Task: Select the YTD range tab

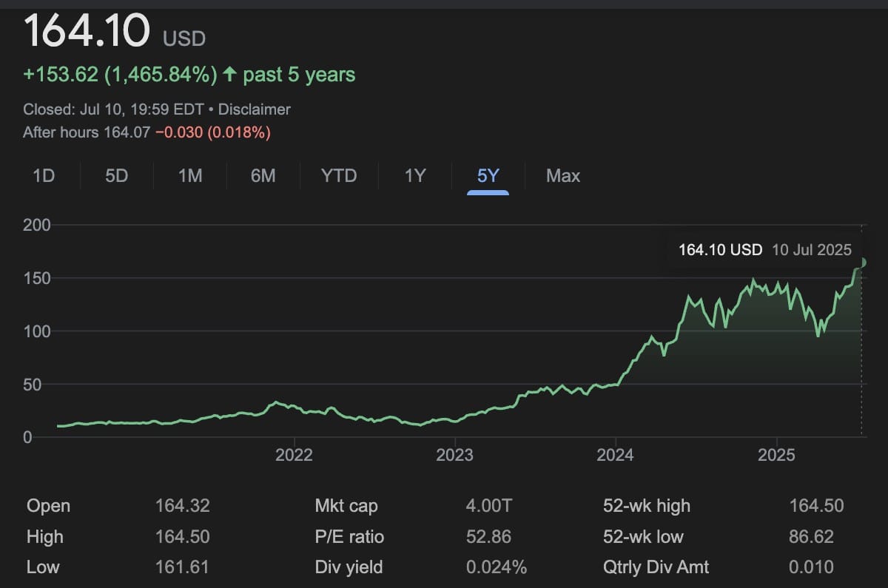Action: click(x=339, y=176)
